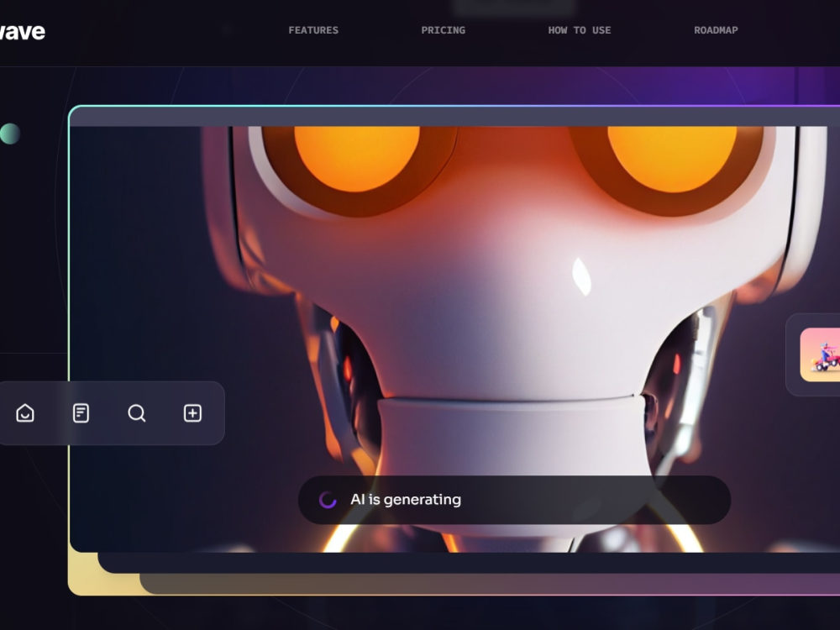Click the wave logo
Viewport: 840px width, 630px height.
[x=22, y=32]
